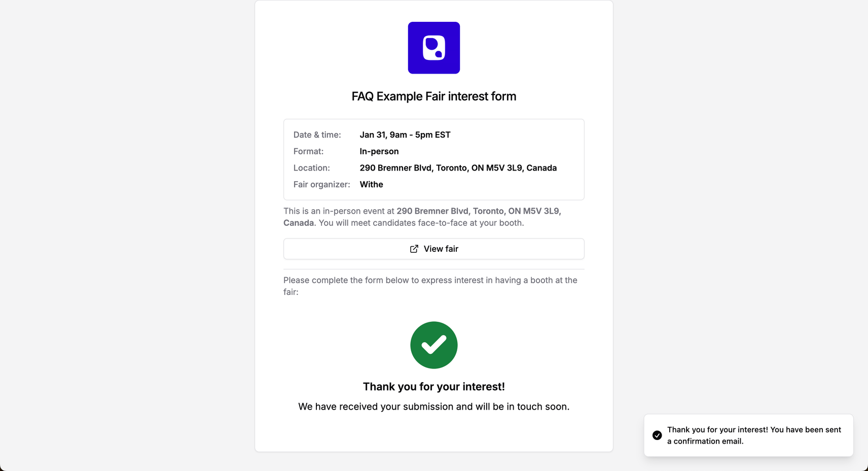Click the In-person format value

(x=379, y=151)
